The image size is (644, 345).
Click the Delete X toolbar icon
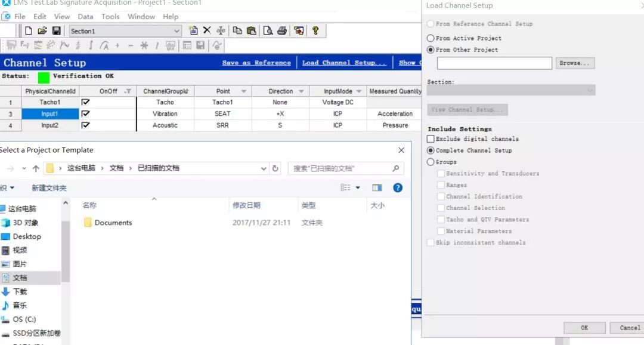207,30
